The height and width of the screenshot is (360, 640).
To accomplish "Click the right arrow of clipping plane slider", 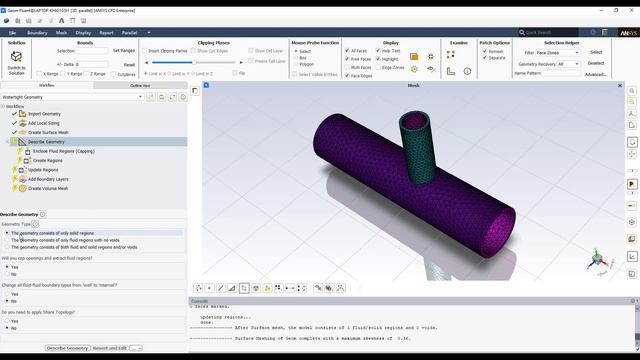I will click(x=241, y=62).
